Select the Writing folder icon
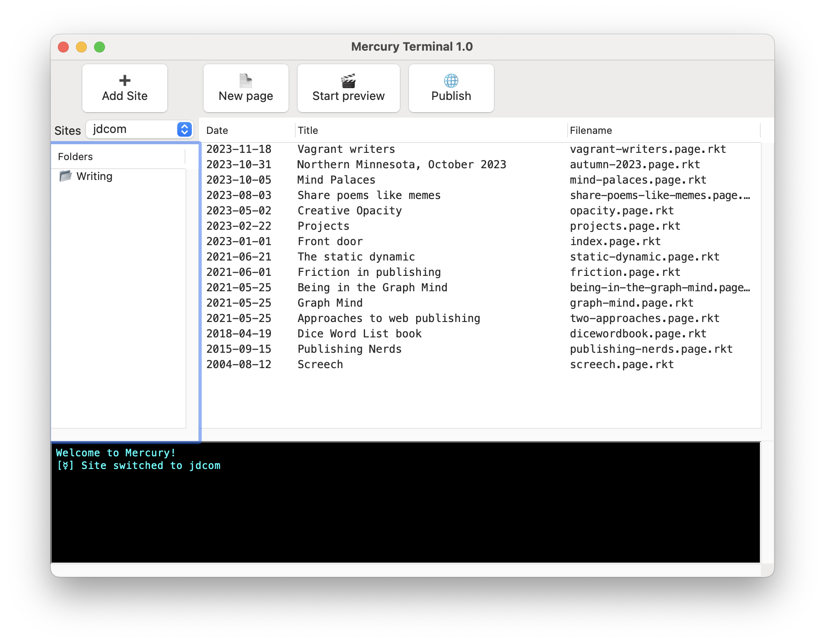The height and width of the screenshot is (644, 825). coord(66,176)
